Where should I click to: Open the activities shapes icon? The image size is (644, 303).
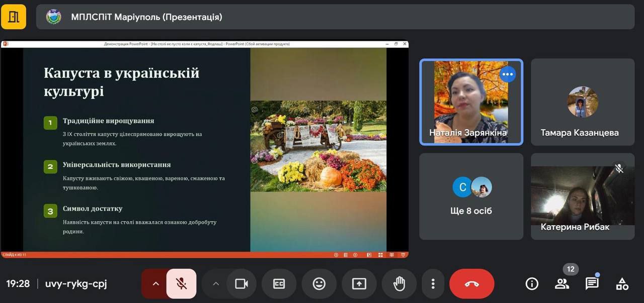point(622,284)
